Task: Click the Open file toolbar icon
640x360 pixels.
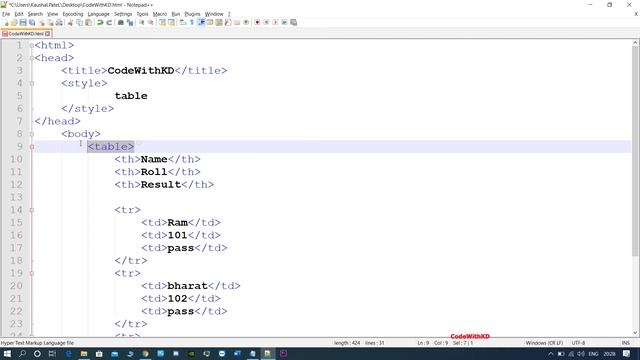Action: [x=14, y=22]
